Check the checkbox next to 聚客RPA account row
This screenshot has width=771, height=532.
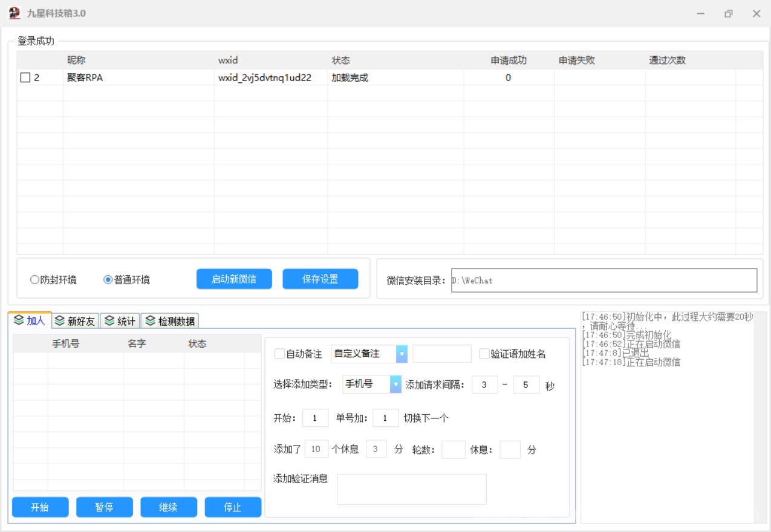[x=25, y=77]
